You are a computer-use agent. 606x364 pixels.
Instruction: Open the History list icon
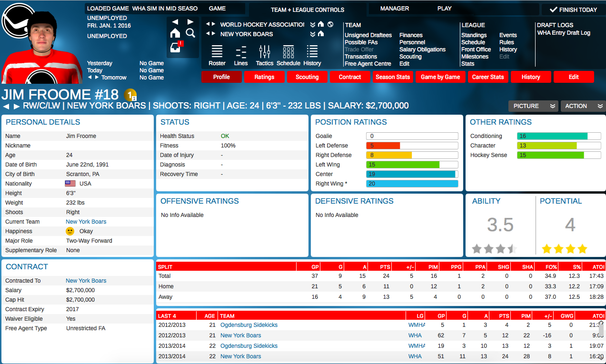(x=312, y=52)
